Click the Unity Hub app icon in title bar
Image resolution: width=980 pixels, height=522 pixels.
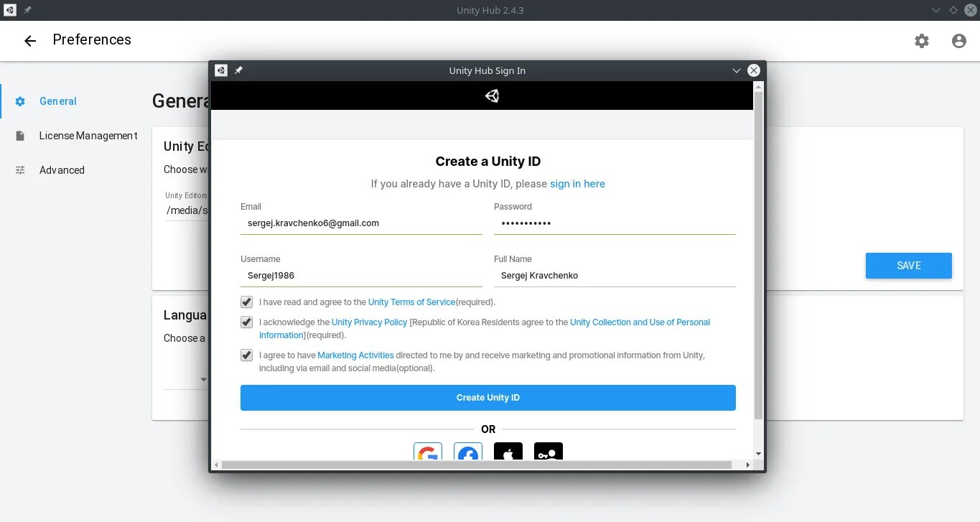(x=10, y=10)
